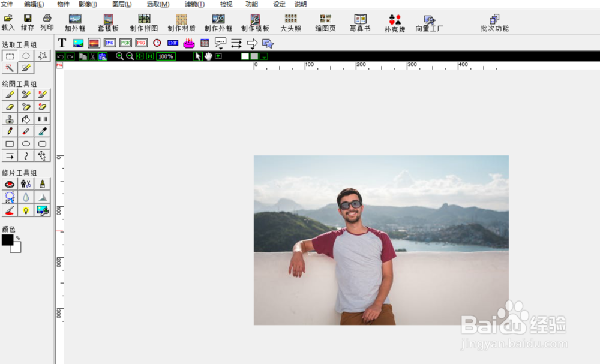
Task: Open the 写真书 photo book tool
Action: pos(360,23)
